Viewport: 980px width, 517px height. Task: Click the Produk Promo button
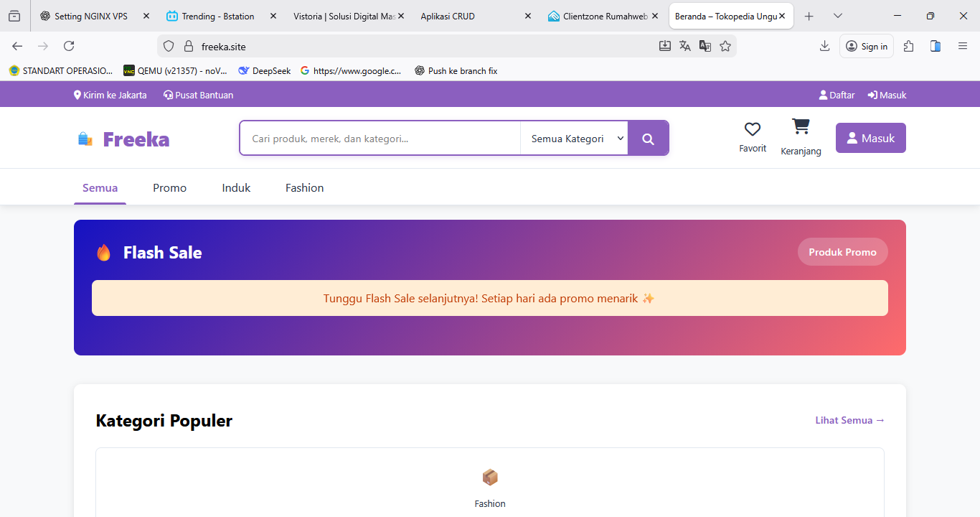tap(842, 252)
